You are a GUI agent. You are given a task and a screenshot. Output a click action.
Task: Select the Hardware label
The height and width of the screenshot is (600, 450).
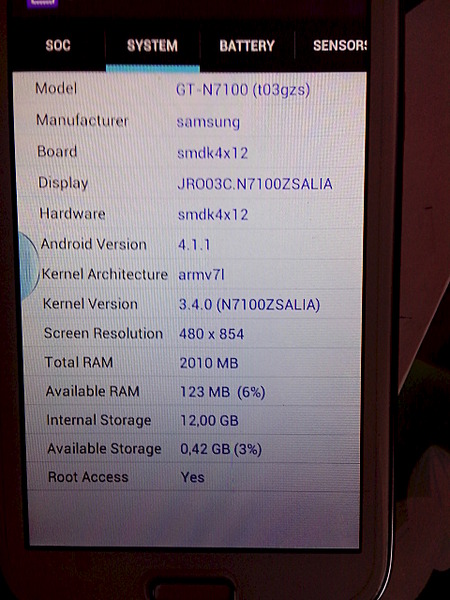[72, 214]
